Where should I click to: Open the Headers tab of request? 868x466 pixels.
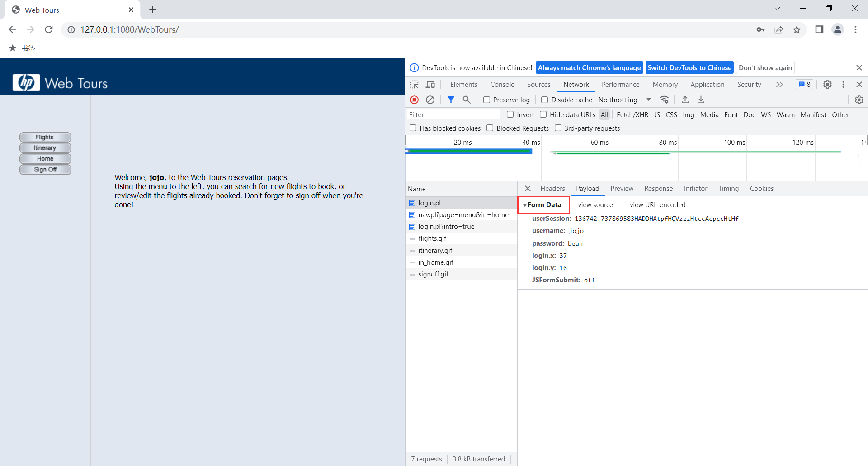click(x=552, y=189)
